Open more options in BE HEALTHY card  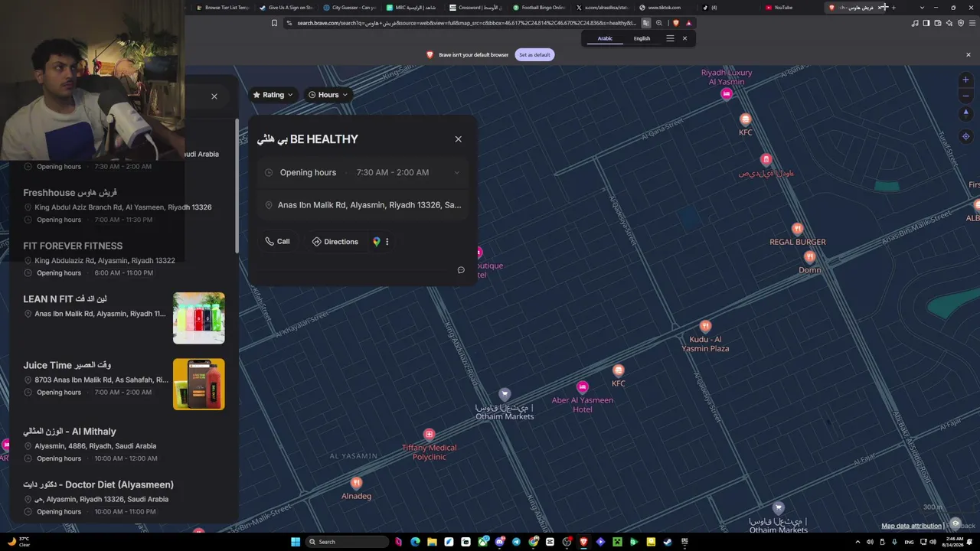point(387,241)
